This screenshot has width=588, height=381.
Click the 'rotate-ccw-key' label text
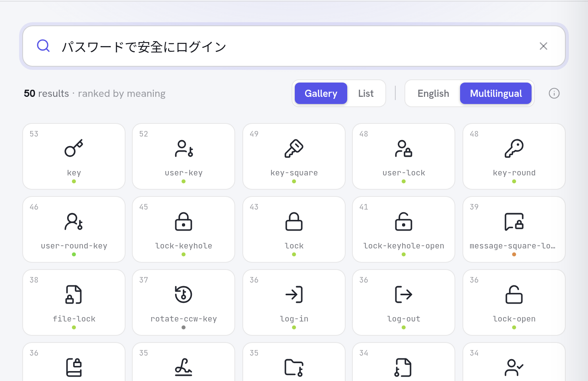coord(184,319)
